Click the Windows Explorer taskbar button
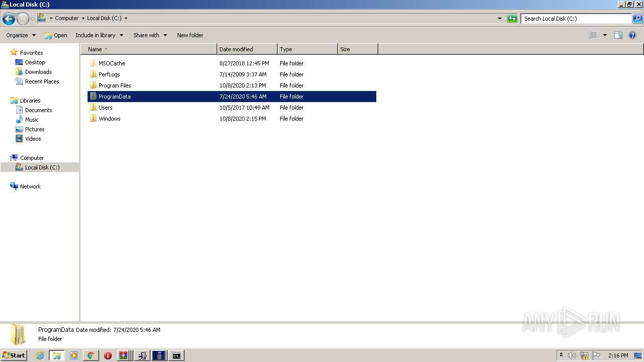The image size is (644, 362). 57,355
